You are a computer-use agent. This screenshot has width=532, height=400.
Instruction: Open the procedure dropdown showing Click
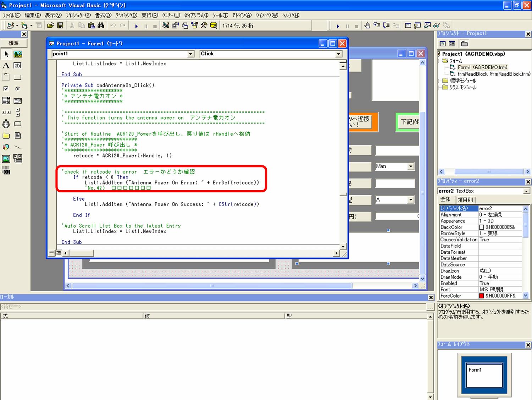point(339,54)
